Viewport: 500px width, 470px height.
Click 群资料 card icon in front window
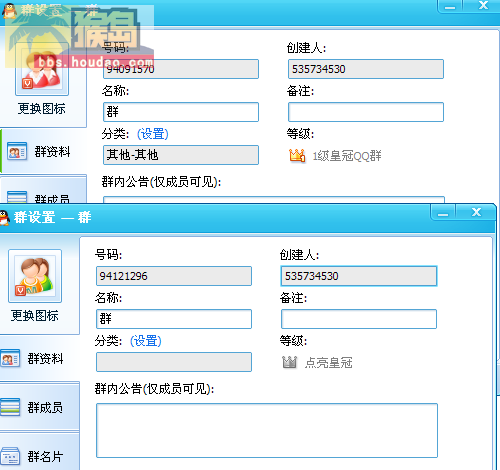click(x=10, y=358)
